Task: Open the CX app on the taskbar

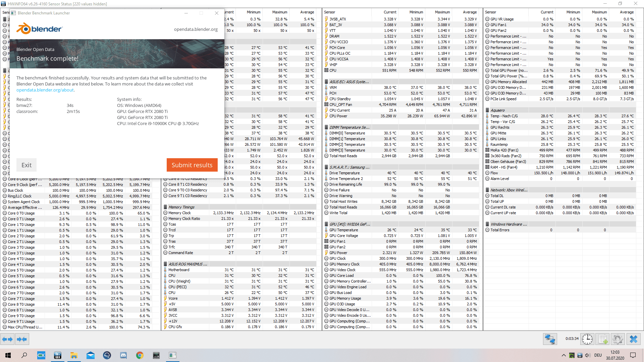Action: (41, 355)
